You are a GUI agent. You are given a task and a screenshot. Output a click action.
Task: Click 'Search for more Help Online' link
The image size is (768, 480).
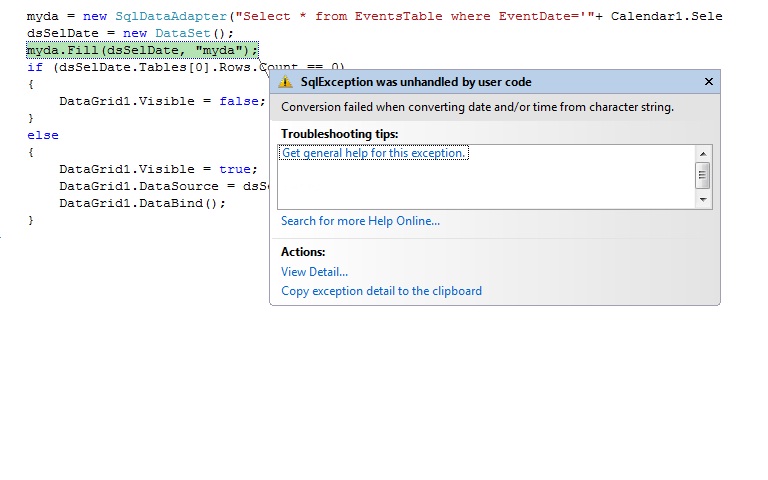[x=360, y=221]
